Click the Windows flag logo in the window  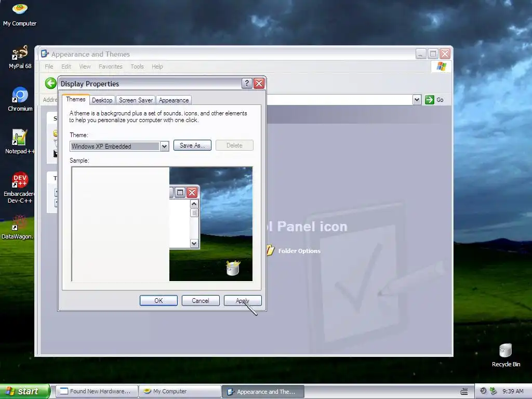[x=442, y=66]
